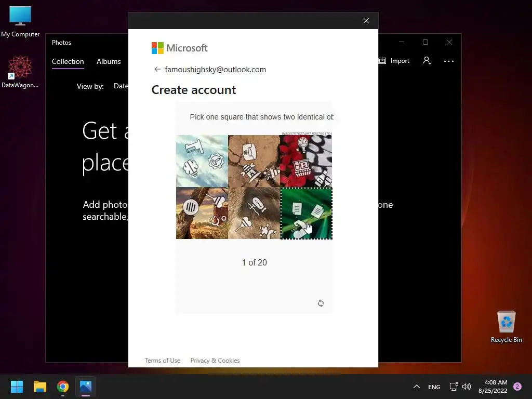Open the Windows Start menu
This screenshot has height=399, width=532.
[x=17, y=387]
